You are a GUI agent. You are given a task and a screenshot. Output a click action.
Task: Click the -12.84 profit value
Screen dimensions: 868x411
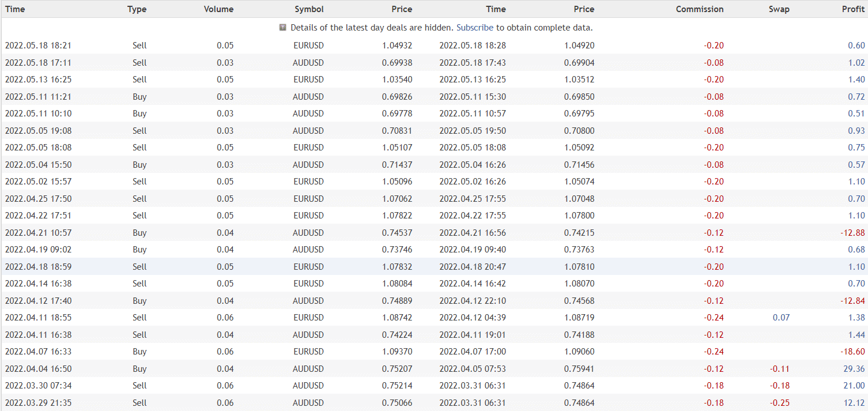[x=852, y=301]
